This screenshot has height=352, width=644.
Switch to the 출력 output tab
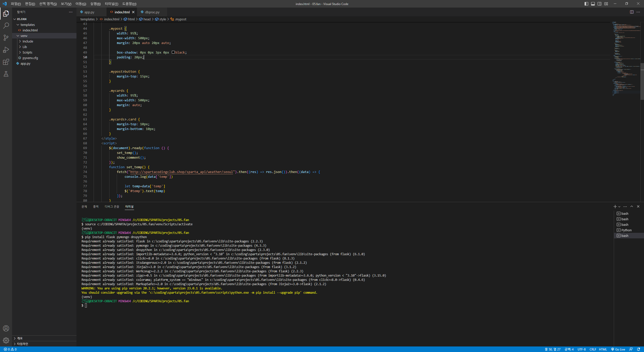pyautogui.click(x=96, y=206)
